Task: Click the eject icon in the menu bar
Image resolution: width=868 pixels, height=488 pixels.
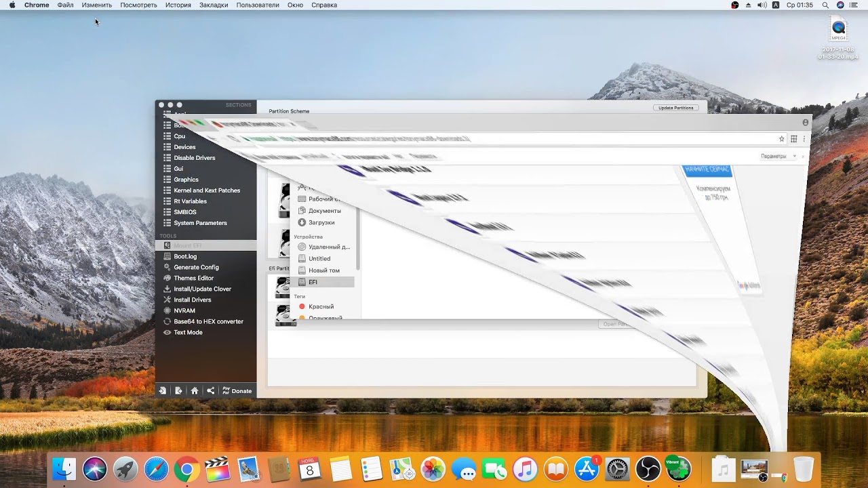Action: pos(749,5)
